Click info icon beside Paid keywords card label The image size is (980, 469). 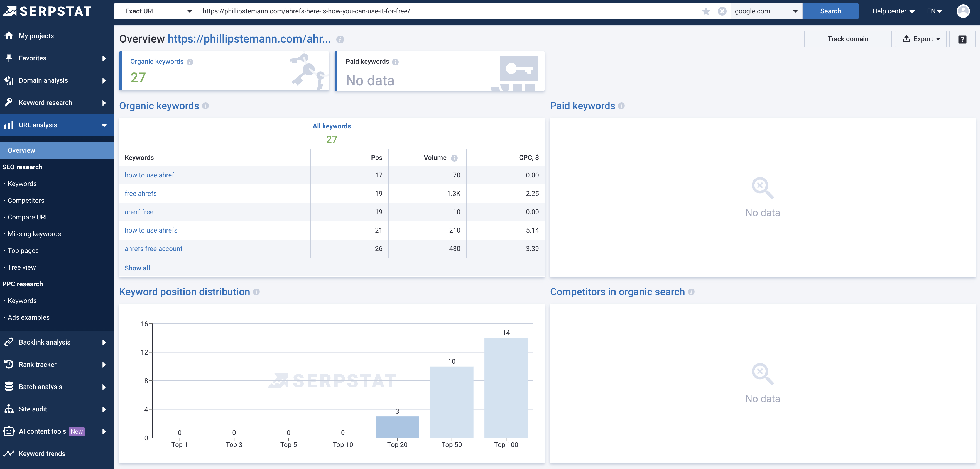(x=395, y=62)
